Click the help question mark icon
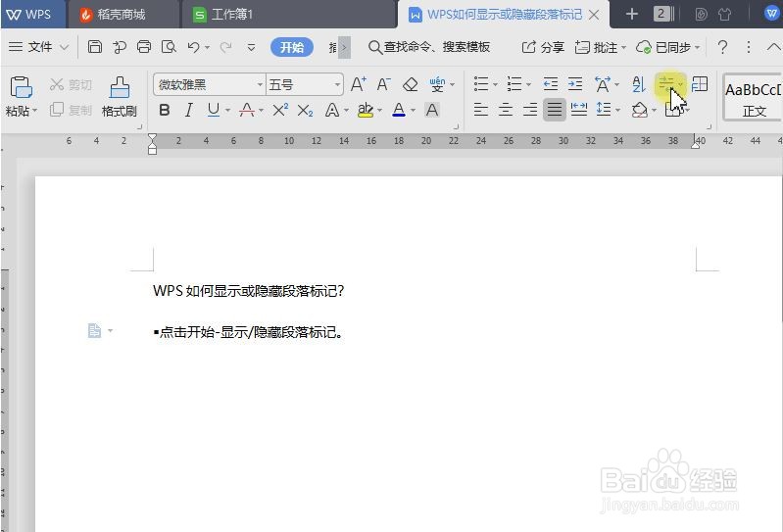Screen dimensions: 783x532 click(722, 47)
